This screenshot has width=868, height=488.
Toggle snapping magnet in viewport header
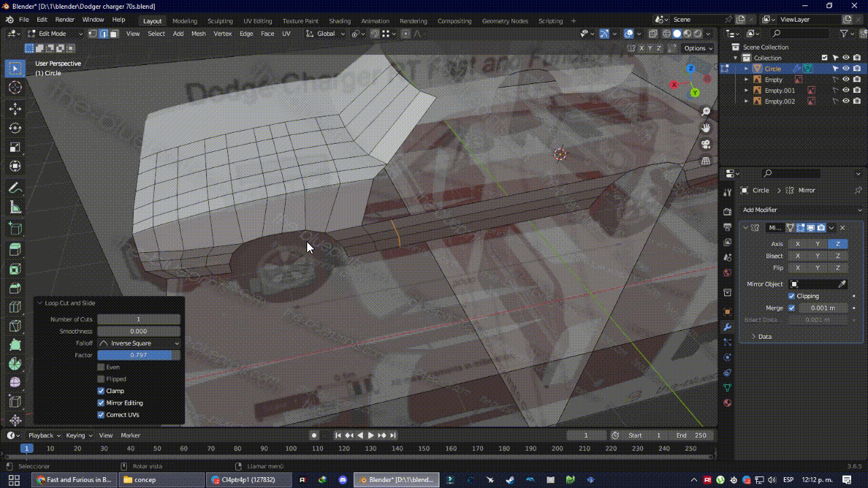[x=374, y=33]
